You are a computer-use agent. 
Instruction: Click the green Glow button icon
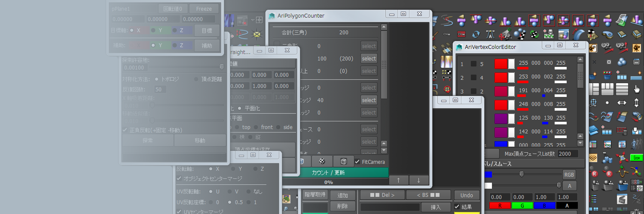(636, 157)
